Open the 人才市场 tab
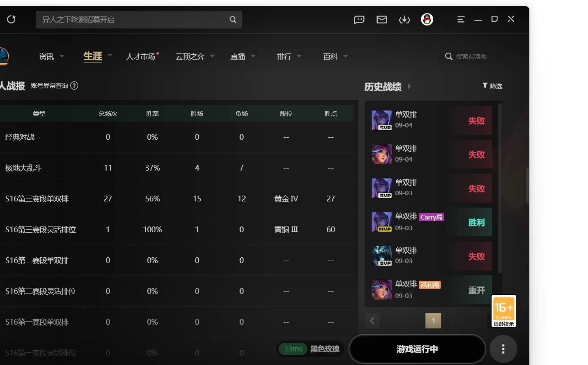588x365 pixels. click(x=140, y=56)
